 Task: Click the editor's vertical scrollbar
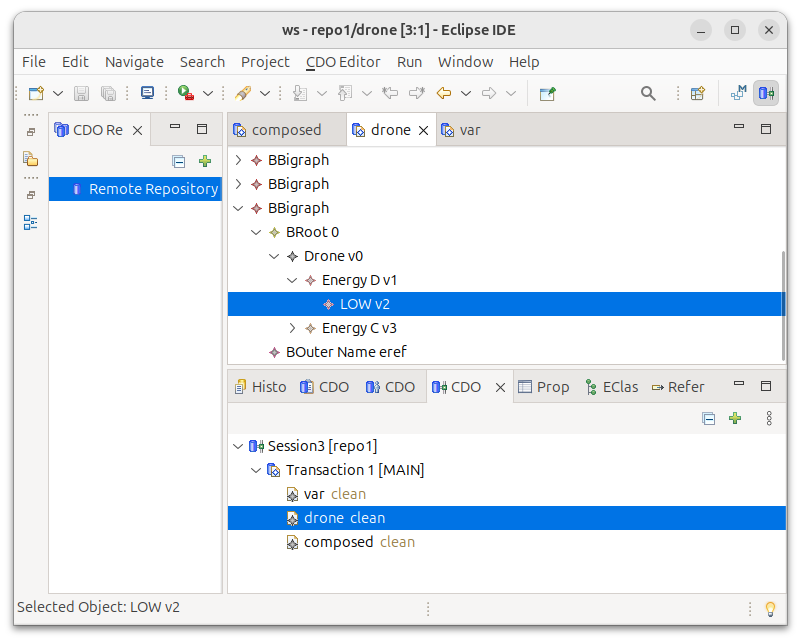pos(782,300)
